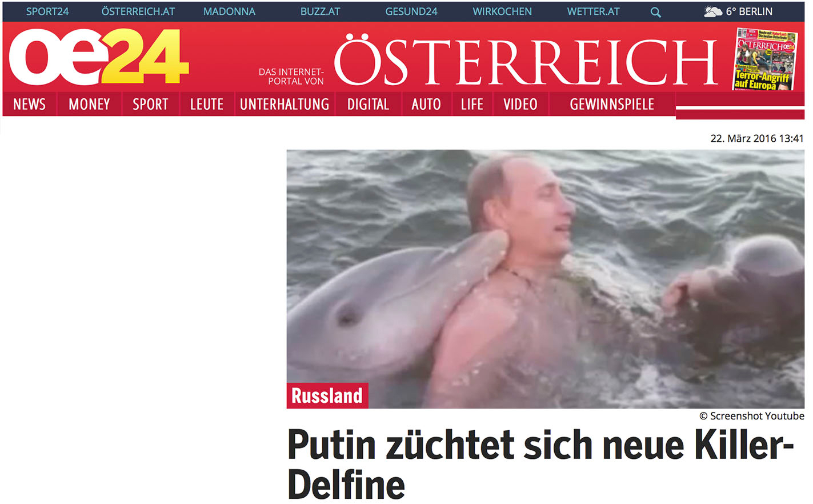Visit the SPORT24 link
This screenshot has height=504, width=813.
tap(47, 11)
